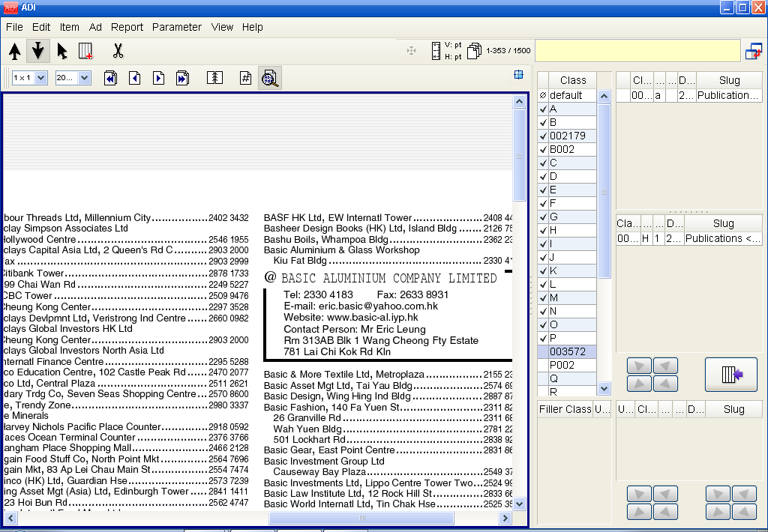Open the Help menu
The height and width of the screenshot is (532, 768).
[253, 27]
